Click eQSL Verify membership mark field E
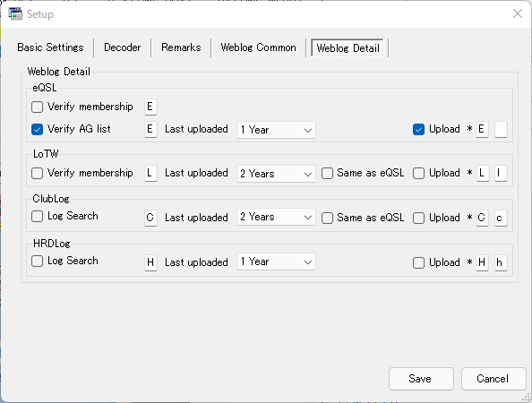Screen dimensions: 532x403 pos(150,107)
